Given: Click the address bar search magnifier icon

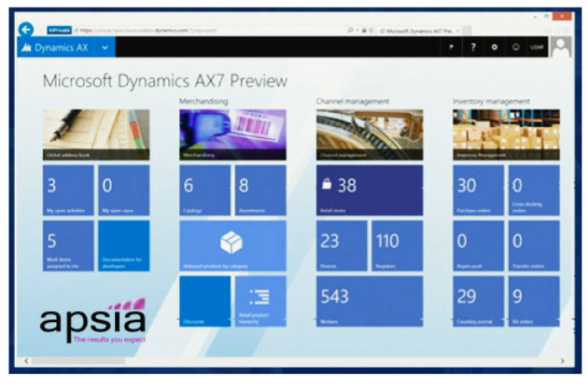Looking at the screenshot, I should [x=350, y=30].
